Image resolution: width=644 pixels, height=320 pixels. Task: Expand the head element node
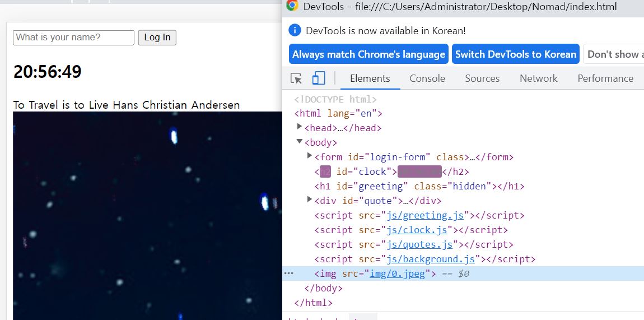click(300, 127)
